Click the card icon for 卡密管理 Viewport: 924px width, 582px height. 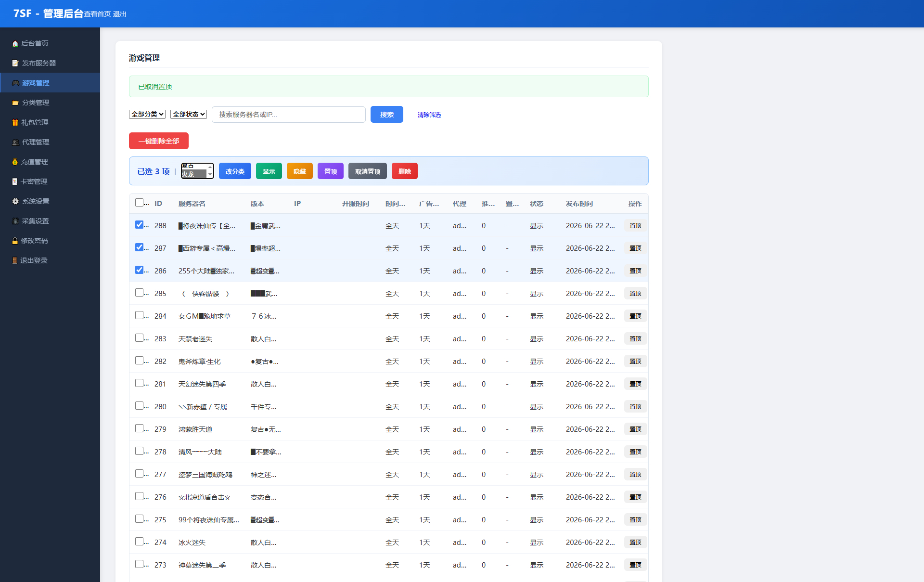point(15,181)
